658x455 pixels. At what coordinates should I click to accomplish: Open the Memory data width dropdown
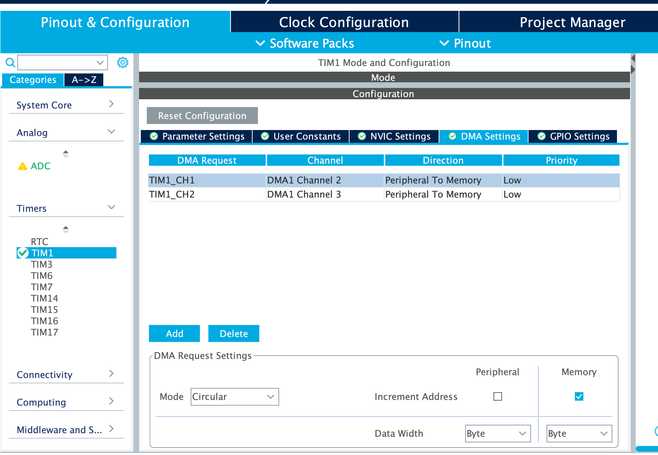pyautogui.click(x=579, y=434)
